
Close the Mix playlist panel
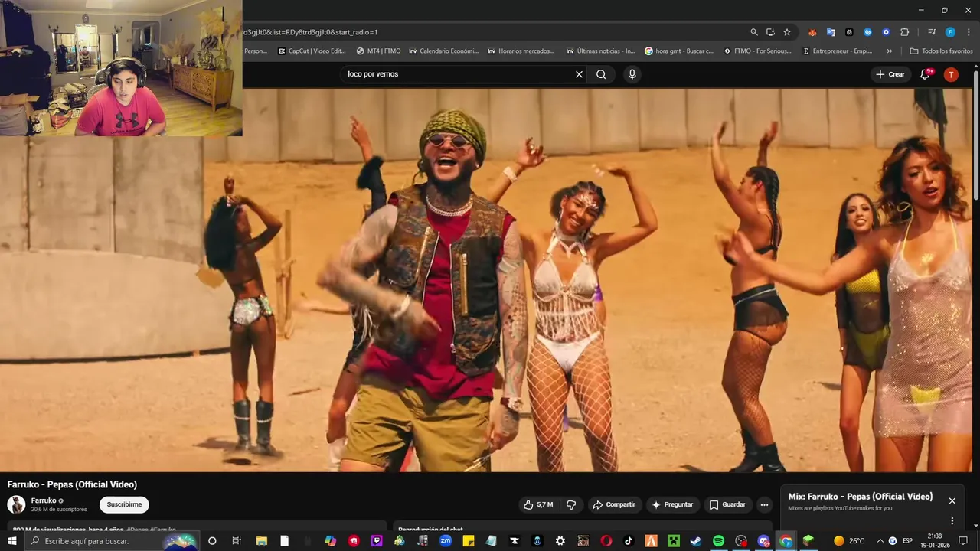(x=952, y=500)
